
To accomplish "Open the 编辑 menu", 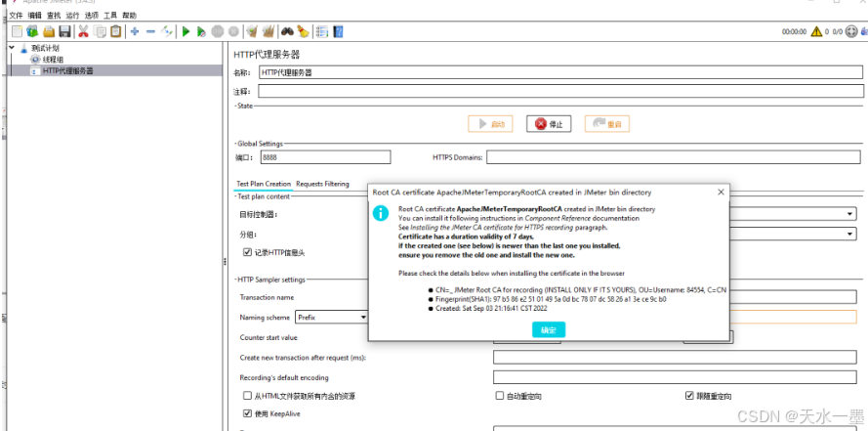I will pos(34,16).
